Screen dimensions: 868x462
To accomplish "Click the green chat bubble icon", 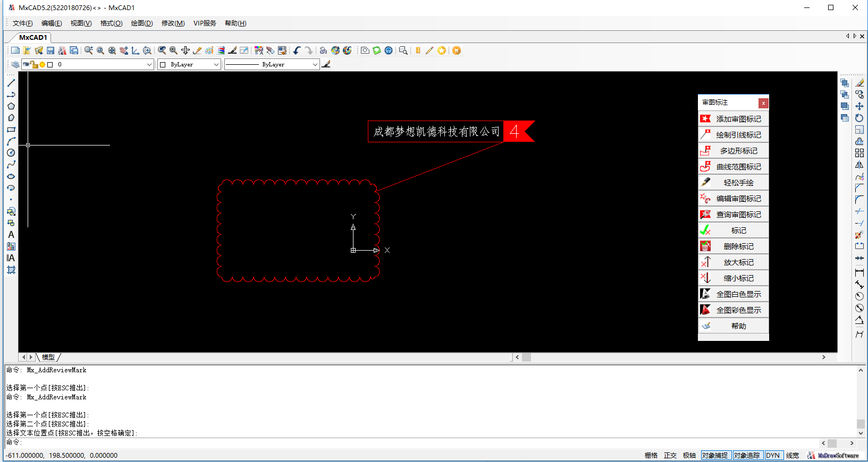I will point(377,50).
